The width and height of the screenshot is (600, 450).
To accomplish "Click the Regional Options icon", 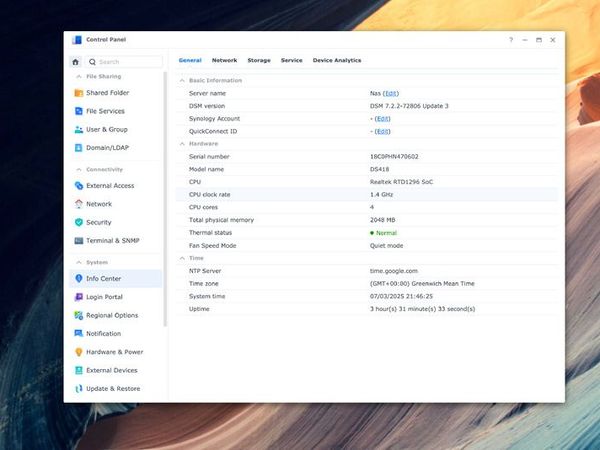I will point(78,315).
